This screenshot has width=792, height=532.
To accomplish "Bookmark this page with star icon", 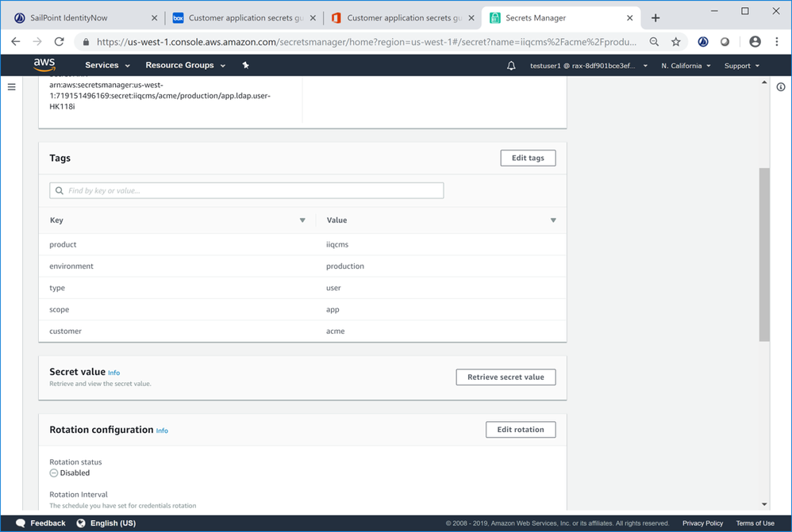I will point(676,42).
